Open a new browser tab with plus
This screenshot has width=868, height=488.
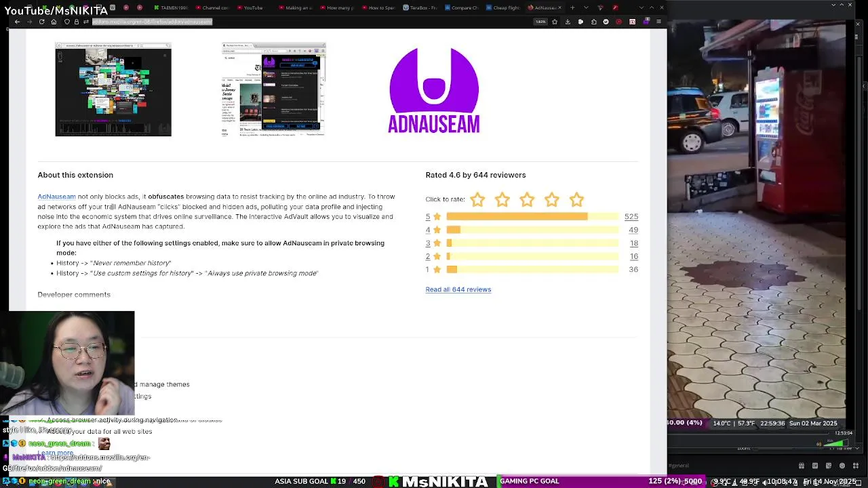[x=572, y=7]
